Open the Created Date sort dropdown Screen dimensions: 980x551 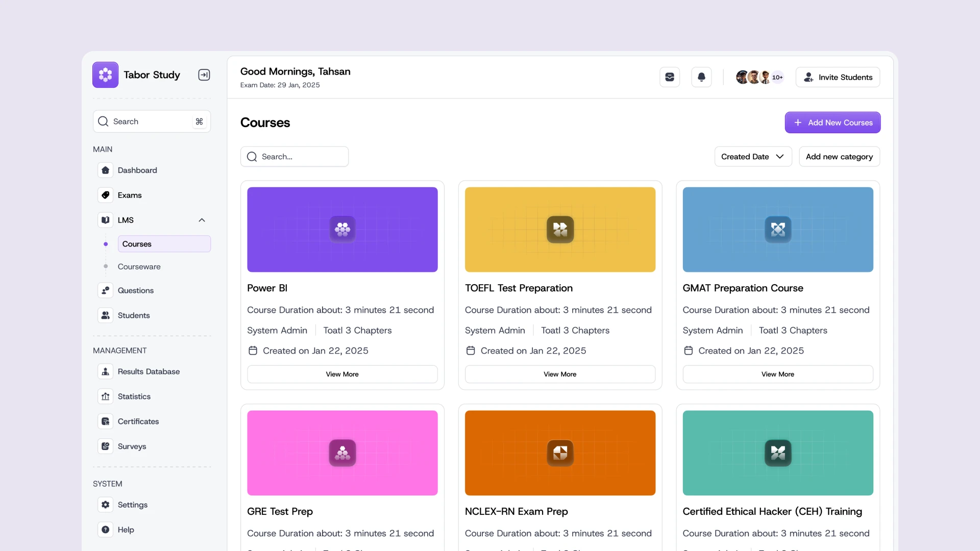click(x=753, y=157)
